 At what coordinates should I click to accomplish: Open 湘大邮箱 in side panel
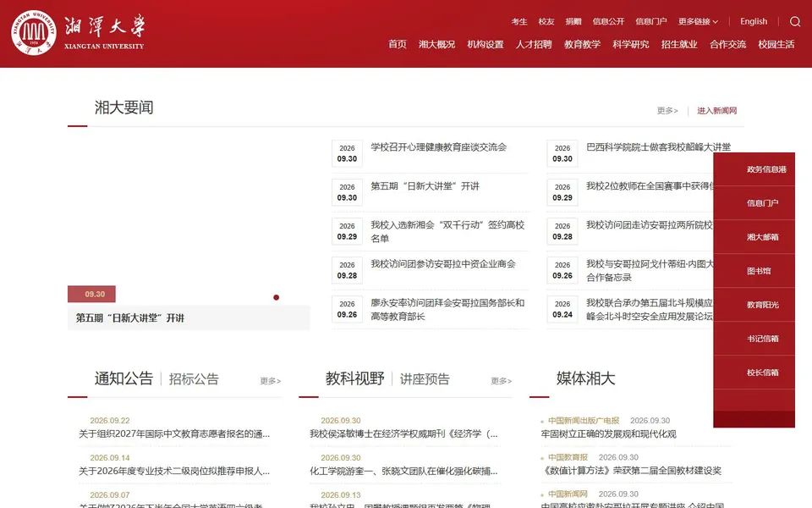[x=762, y=237]
